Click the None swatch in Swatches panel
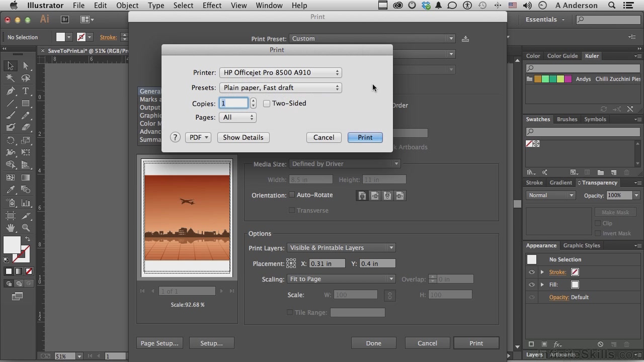 pos(529,144)
